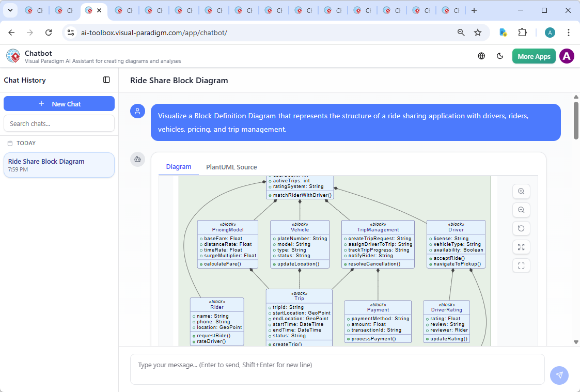Open More Apps
Viewport: 580px width, 392px height.
pyautogui.click(x=534, y=56)
